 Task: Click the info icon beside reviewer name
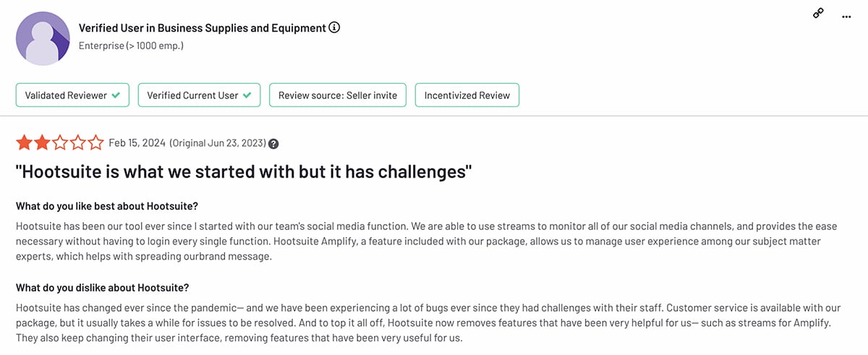click(x=334, y=28)
